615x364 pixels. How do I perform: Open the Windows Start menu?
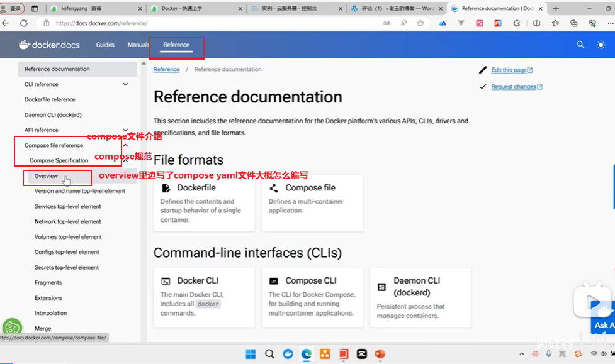[251, 354]
